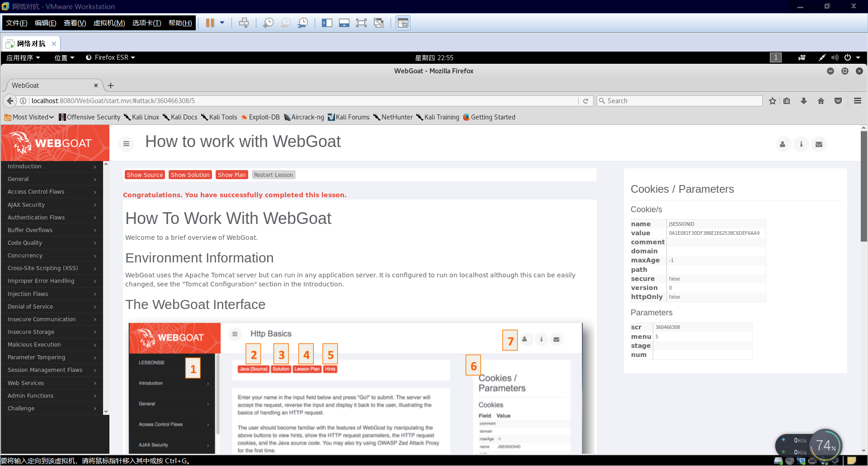Expand the Authentication Flaws category
Image resolution: width=868 pixels, height=466 pixels.
[52, 218]
